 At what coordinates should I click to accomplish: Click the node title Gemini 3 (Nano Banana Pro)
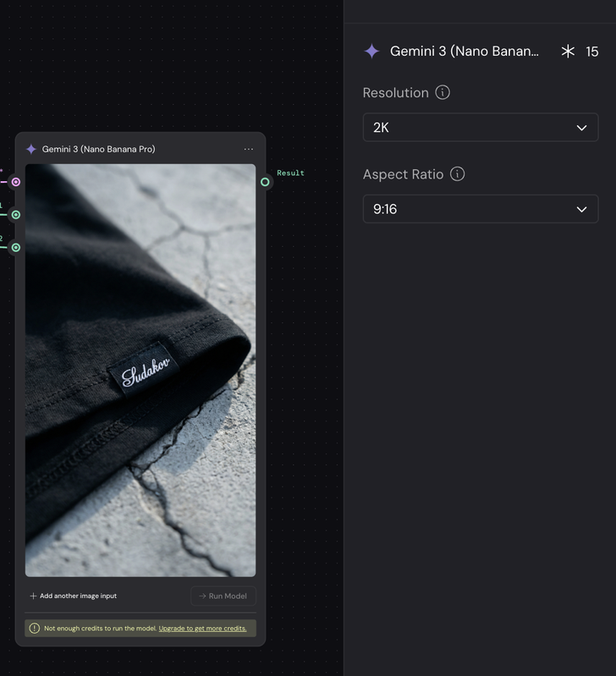click(98, 150)
